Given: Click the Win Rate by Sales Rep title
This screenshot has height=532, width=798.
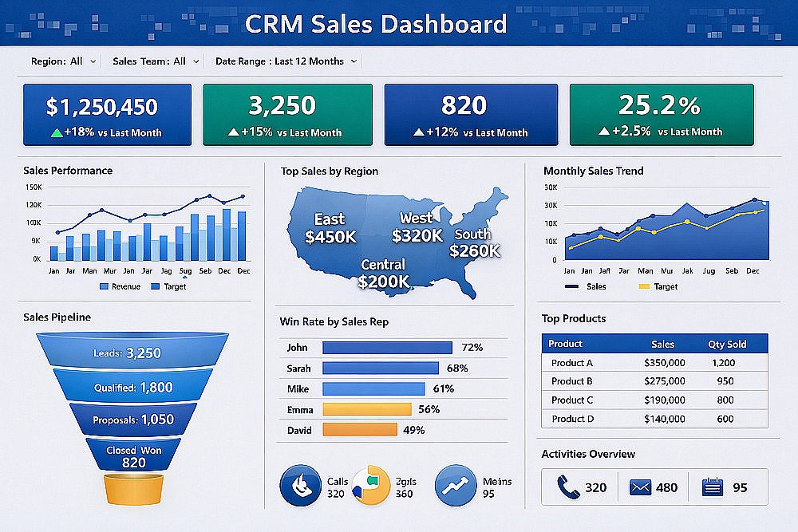Looking at the screenshot, I should click(334, 322).
